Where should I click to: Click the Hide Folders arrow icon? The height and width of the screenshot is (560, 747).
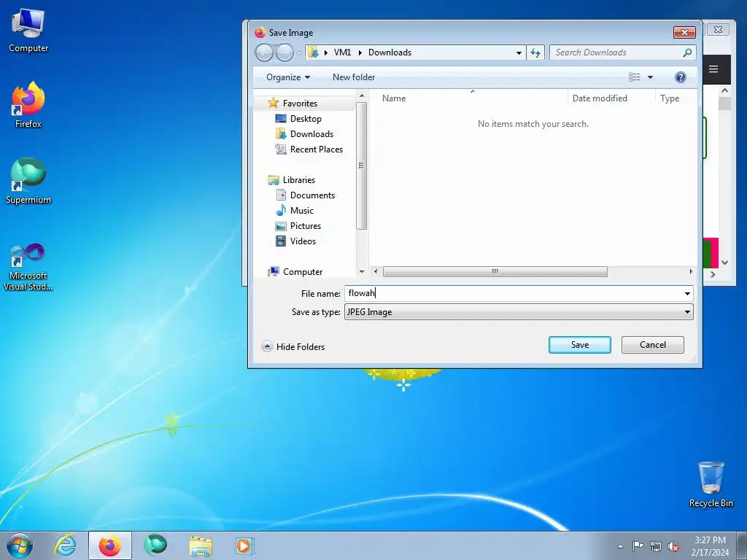[267, 346]
